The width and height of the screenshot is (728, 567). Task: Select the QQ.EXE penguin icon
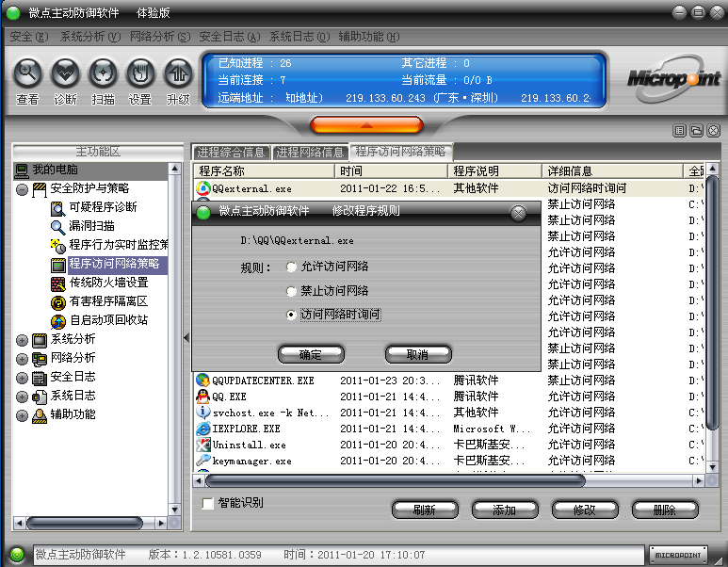point(202,397)
